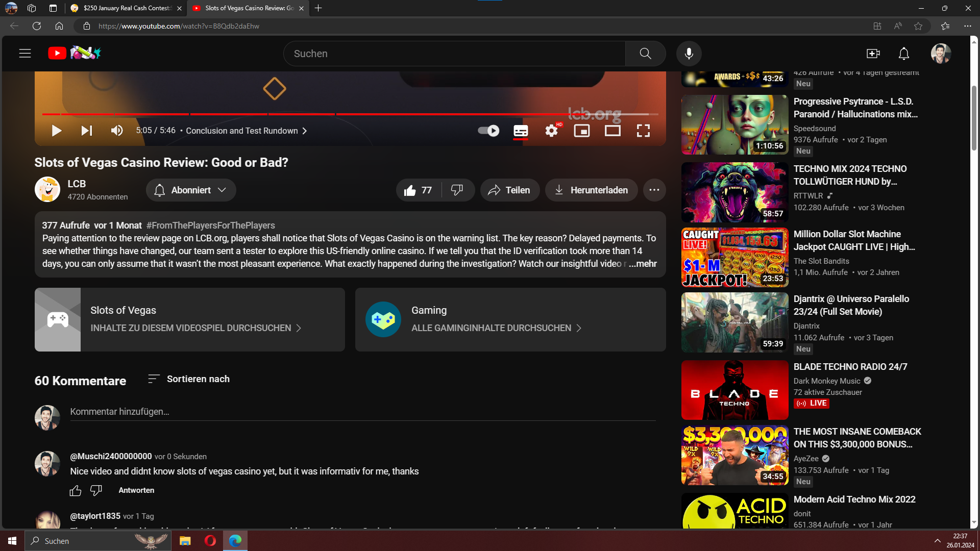Add page to favorites star
This screenshot has height=551, width=980.
coord(918,26)
